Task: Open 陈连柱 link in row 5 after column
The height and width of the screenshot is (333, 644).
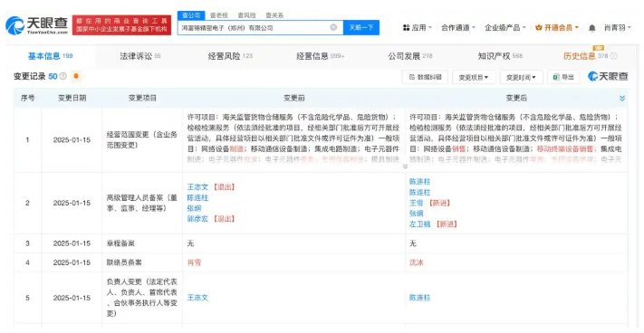Action: pyautogui.click(x=419, y=298)
